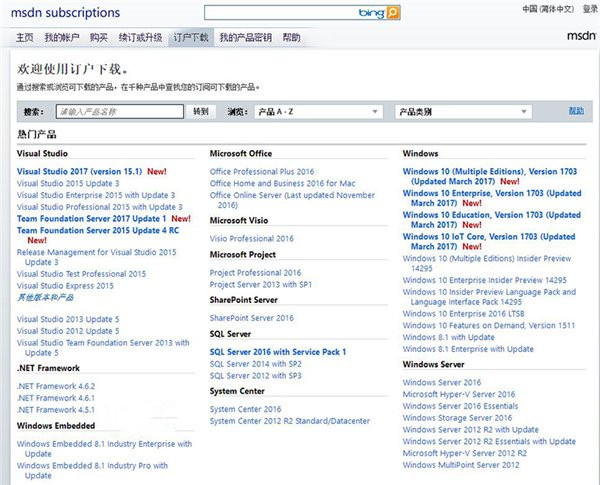Open the 中国 (简体中文) language selector

(550, 9)
